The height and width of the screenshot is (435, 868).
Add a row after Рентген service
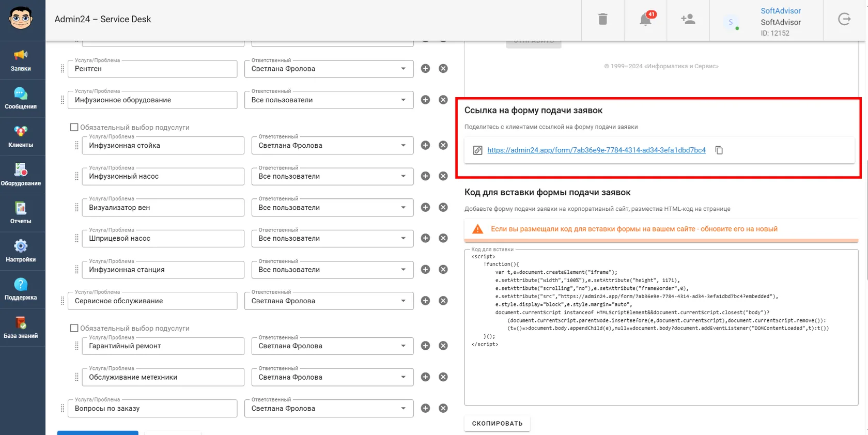425,69
